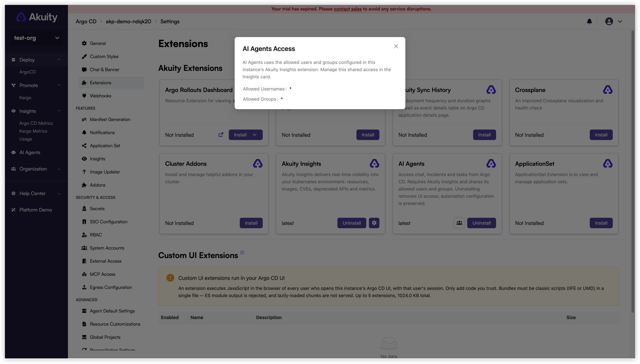Follow the contact sales link
Image resolution: width=640 pixels, height=364 pixels.
(x=348, y=9)
